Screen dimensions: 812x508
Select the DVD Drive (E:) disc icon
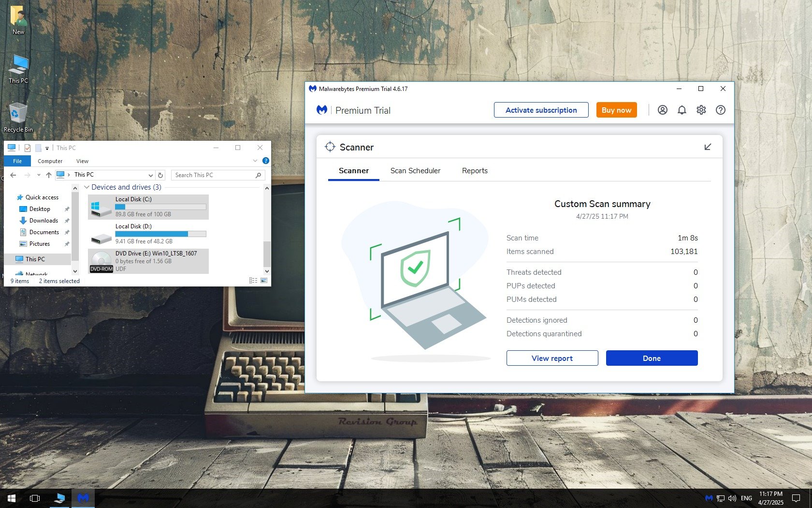click(101, 262)
